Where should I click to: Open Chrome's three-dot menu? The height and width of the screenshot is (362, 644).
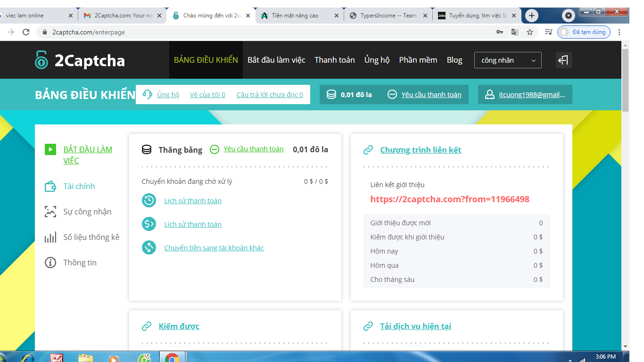click(x=619, y=32)
